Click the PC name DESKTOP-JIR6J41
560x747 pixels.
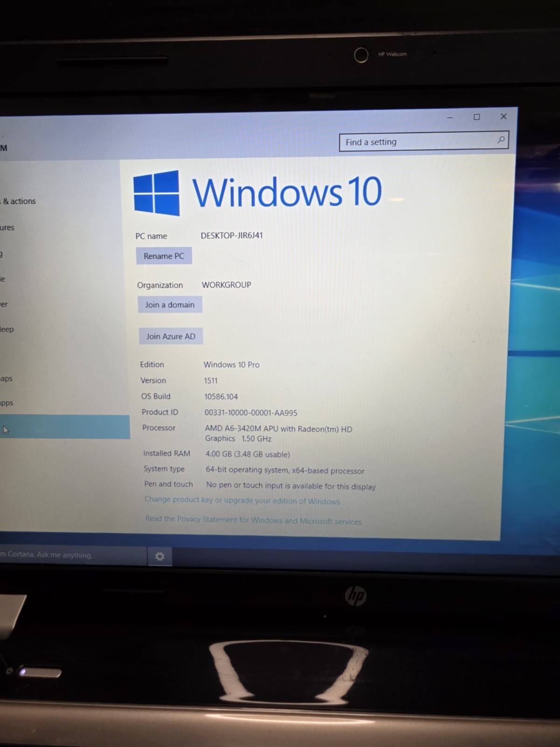coord(232,235)
